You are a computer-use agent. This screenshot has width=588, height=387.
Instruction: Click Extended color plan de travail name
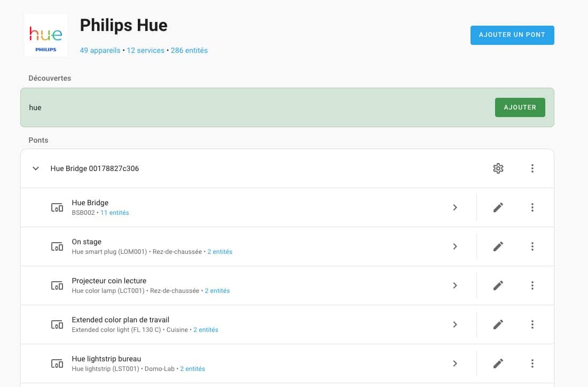coord(120,320)
